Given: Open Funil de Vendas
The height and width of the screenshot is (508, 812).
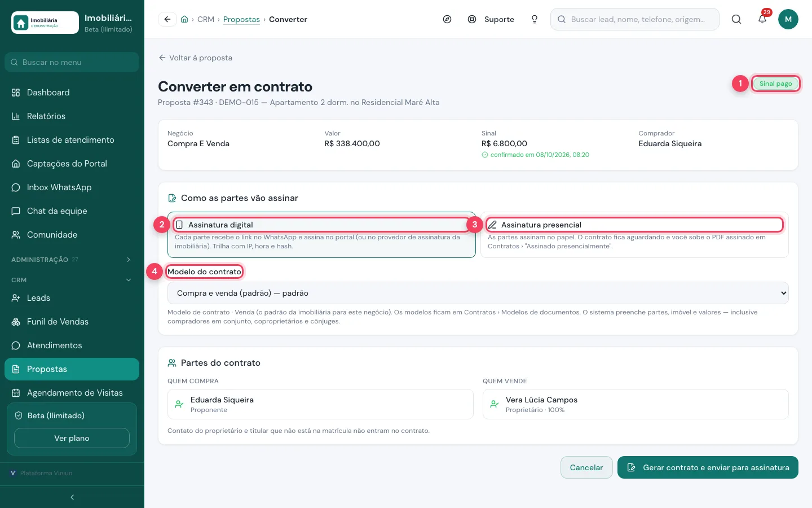Looking at the screenshot, I should 72,322.
